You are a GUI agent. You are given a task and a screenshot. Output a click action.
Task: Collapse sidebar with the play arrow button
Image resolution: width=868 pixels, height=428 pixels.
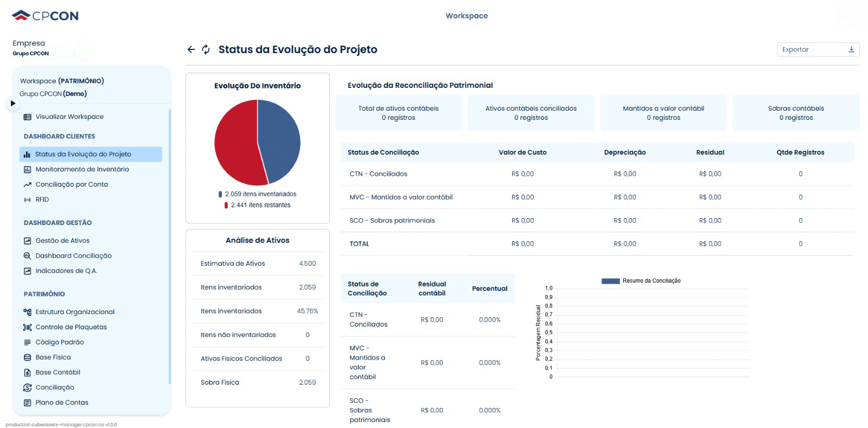point(12,103)
